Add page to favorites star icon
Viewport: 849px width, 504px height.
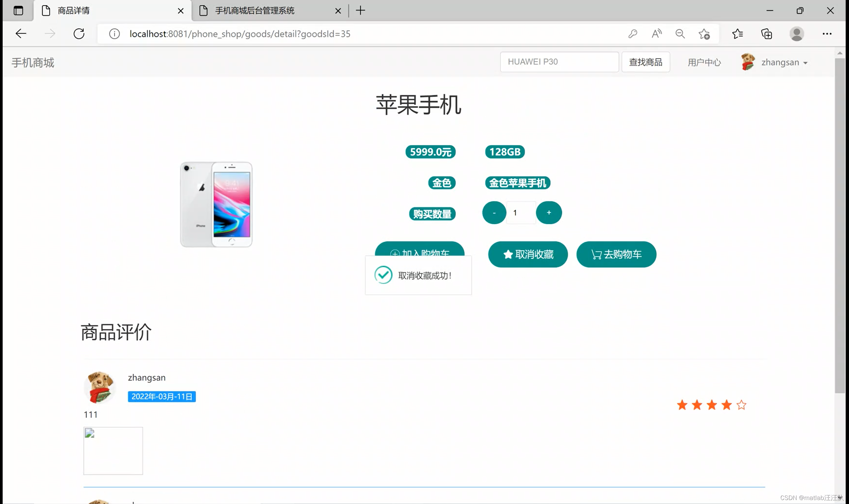704,34
